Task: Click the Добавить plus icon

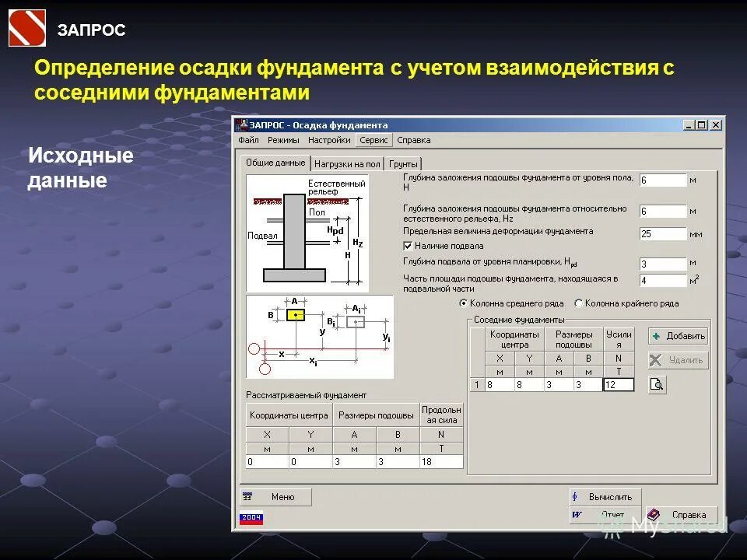Action: click(x=655, y=335)
